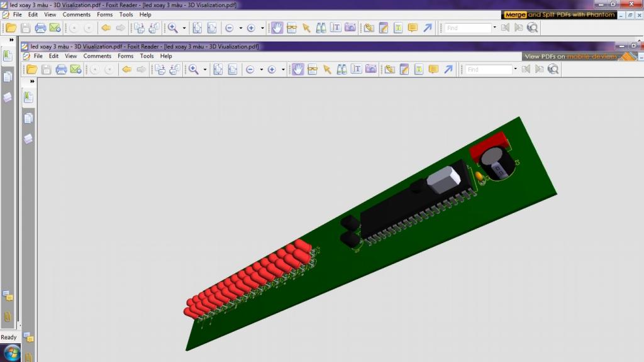Choose the orange arrow select tool, outer window
Screen dimensions: 644x362
pos(306,28)
